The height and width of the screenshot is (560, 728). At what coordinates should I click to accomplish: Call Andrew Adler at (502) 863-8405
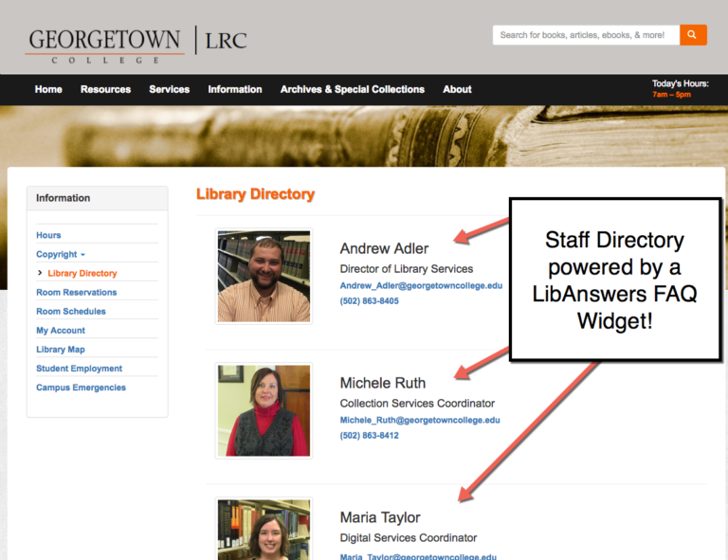369,301
